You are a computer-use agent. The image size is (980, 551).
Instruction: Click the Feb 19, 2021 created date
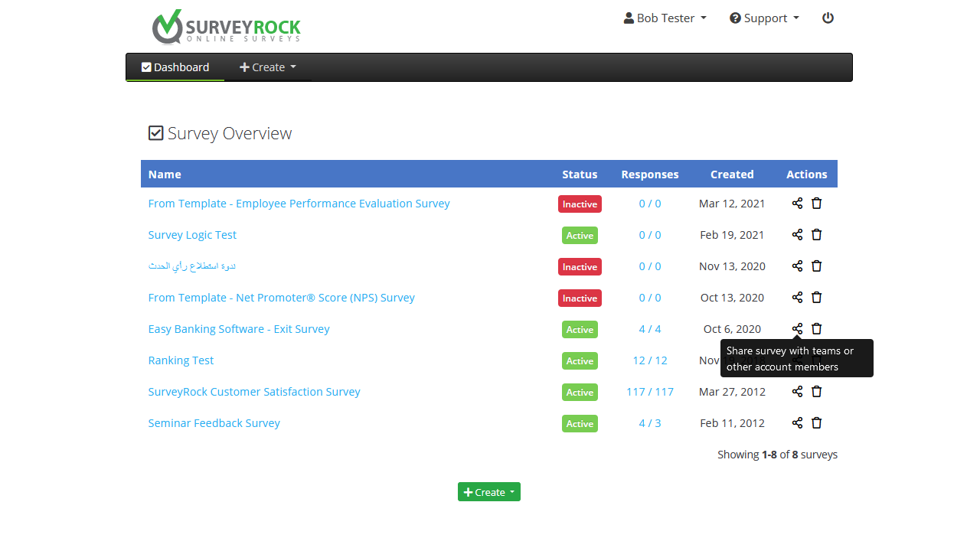(732, 235)
